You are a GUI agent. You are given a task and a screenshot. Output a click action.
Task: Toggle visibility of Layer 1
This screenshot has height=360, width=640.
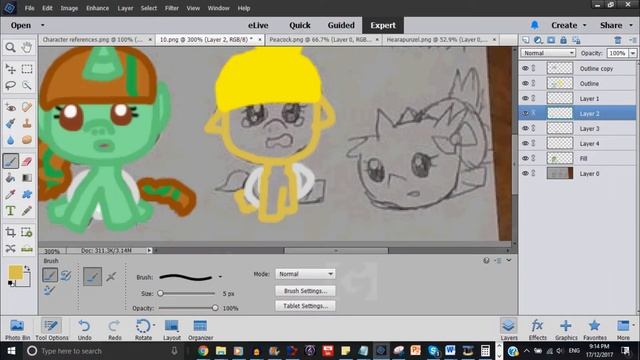(525, 98)
